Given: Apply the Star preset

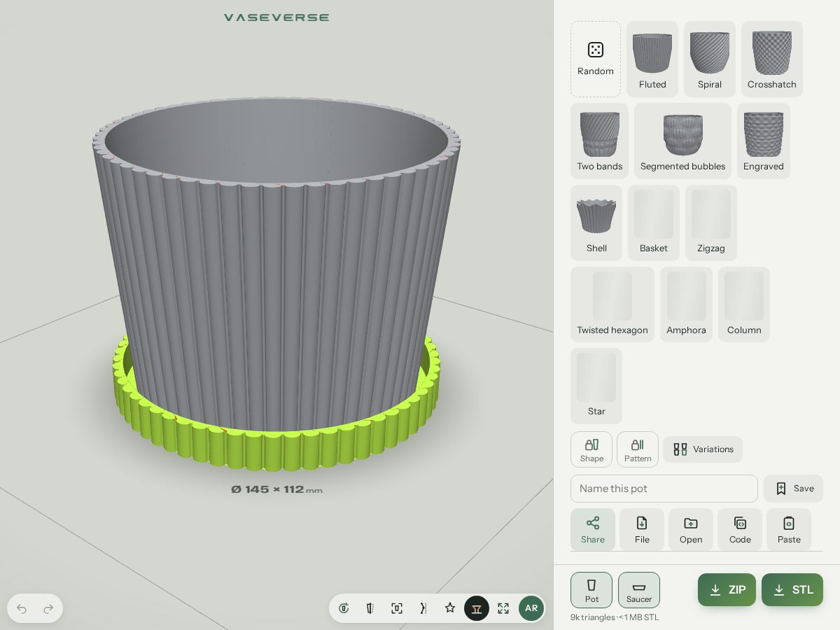Looking at the screenshot, I should click(596, 386).
